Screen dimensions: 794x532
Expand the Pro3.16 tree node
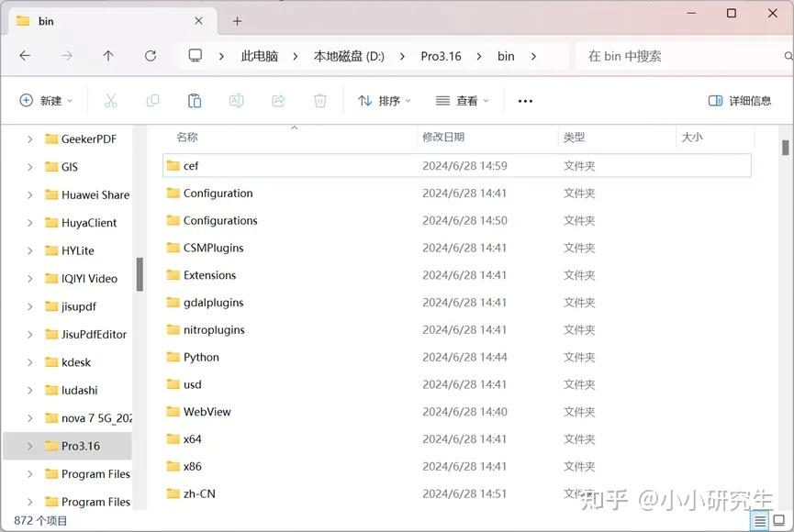30,446
